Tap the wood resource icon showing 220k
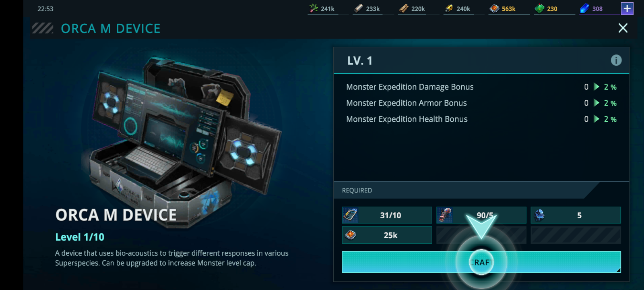This screenshot has height=290, width=644. click(404, 8)
